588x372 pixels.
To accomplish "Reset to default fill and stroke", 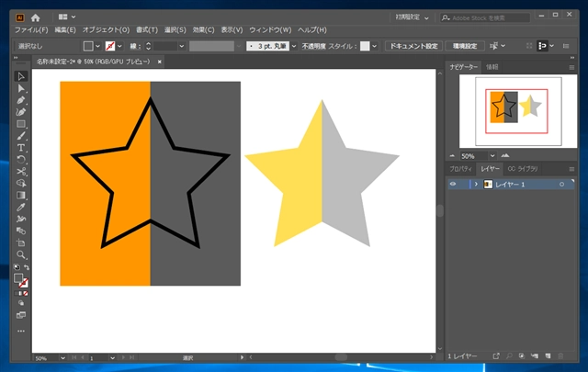I will [x=17, y=267].
